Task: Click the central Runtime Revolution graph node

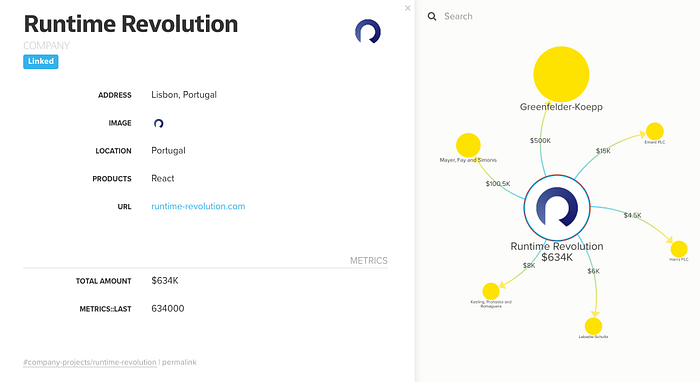Action: click(x=557, y=208)
